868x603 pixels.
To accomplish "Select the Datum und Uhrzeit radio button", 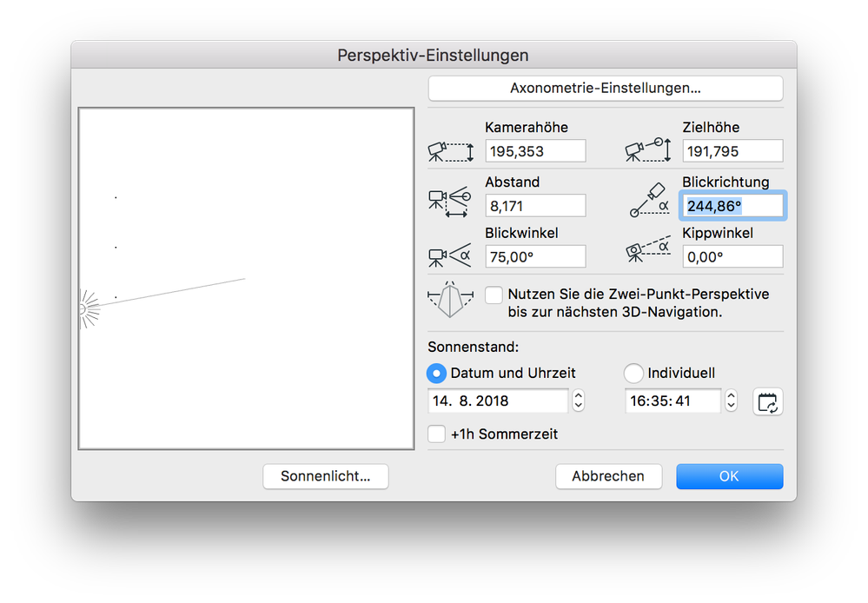I will pos(436,374).
